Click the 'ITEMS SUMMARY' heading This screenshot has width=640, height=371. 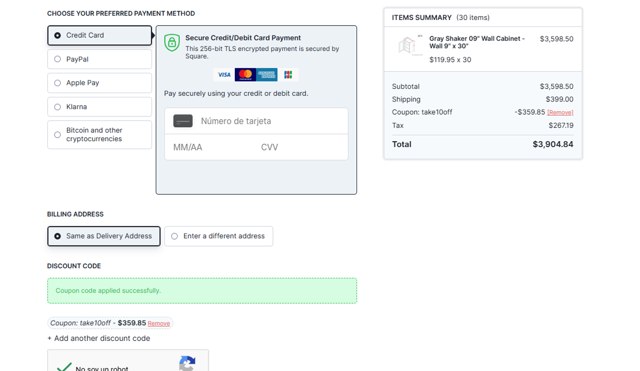click(x=422, y=18)
